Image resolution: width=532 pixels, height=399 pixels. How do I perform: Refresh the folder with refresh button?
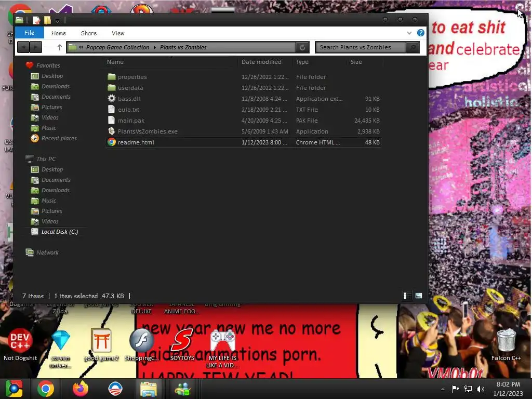pyautogui.click(x=302, y=47)
